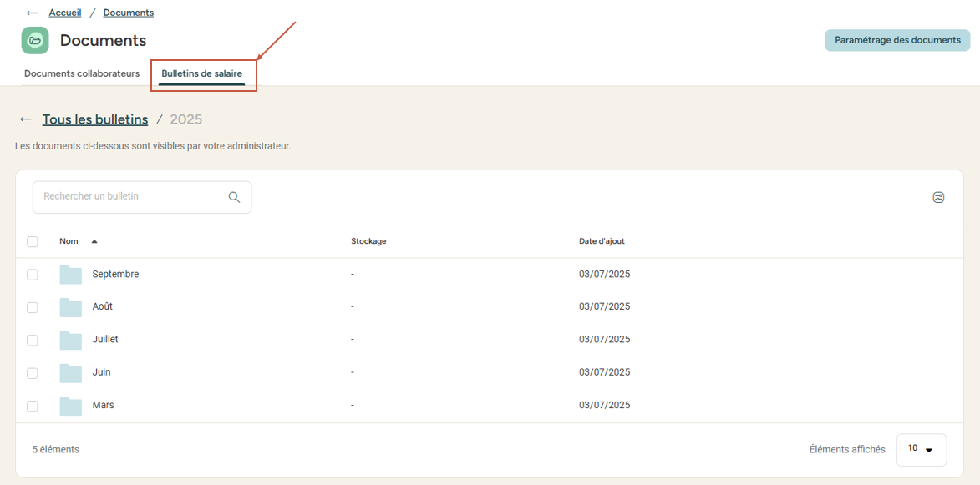Click the Rechercher un bulletin field
The image size is (980, 485).
click(x=129, y=197)
